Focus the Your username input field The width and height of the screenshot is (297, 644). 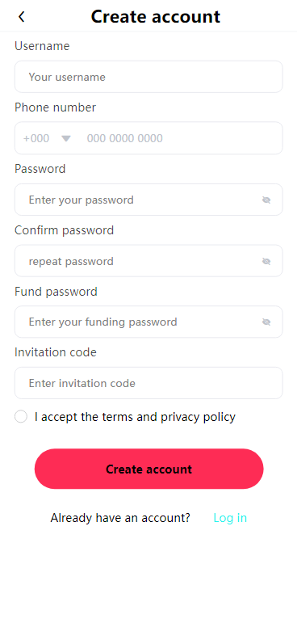click(148, 77)
